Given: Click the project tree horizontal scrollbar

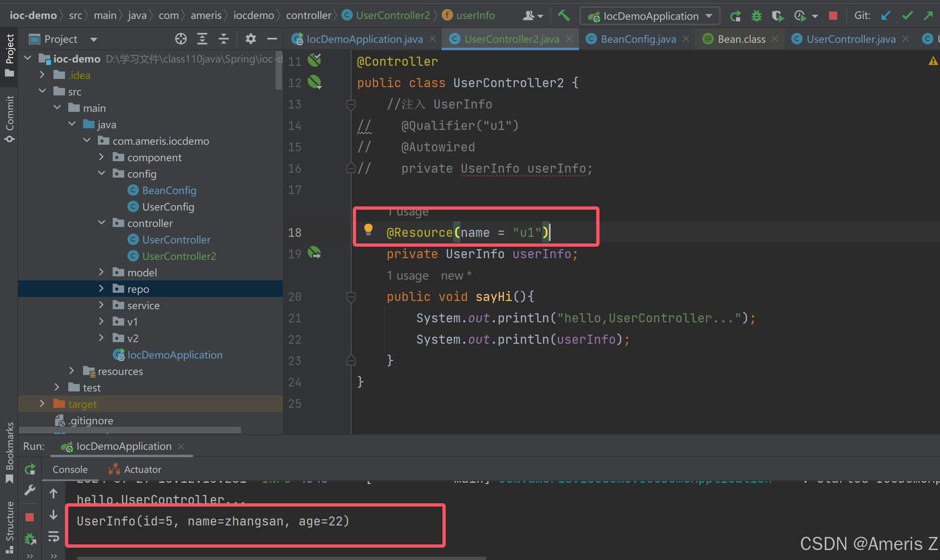Looking at the screenshot, I should [130, 430].
